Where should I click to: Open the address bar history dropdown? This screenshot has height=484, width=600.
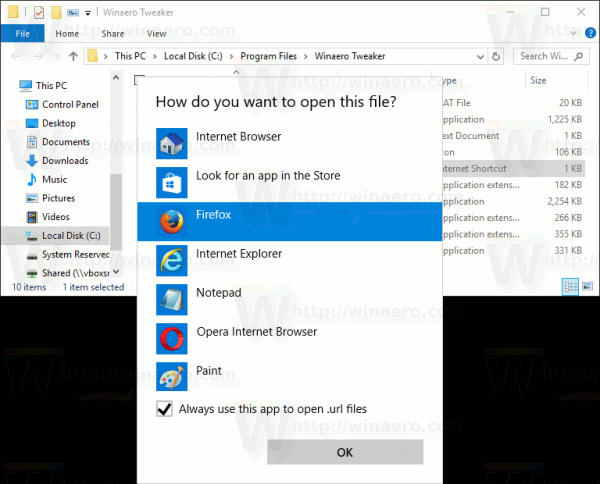point(480,57)
